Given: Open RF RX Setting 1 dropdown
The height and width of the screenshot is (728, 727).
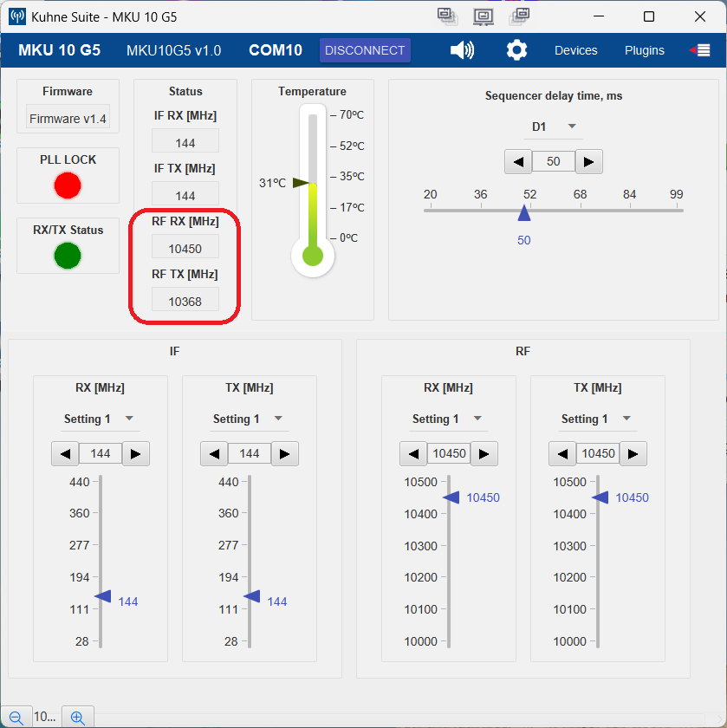Looking at the screenshot, I should 447,419.
